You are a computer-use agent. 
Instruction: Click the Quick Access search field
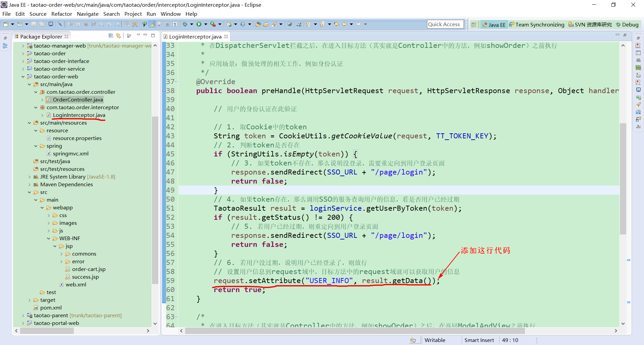tap(445, 24)
